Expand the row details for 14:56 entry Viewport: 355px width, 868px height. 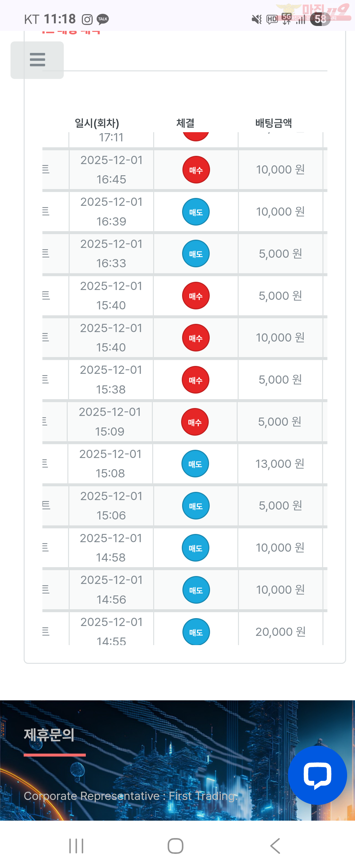point(46,589)
